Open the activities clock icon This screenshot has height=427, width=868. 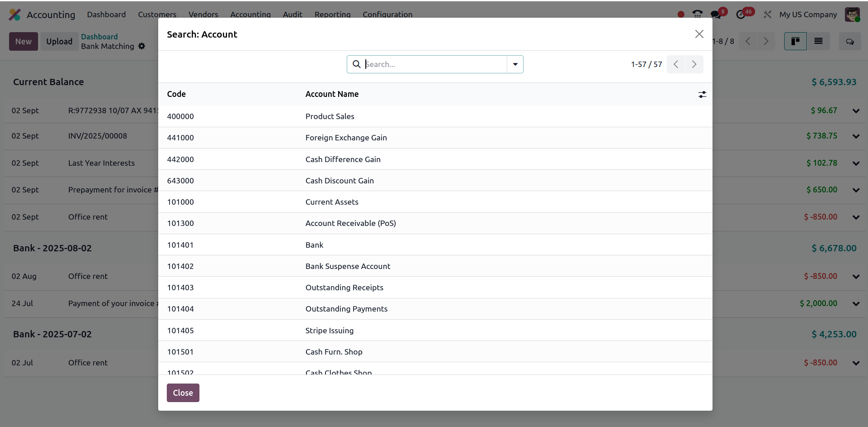click(x=741, y=14)
